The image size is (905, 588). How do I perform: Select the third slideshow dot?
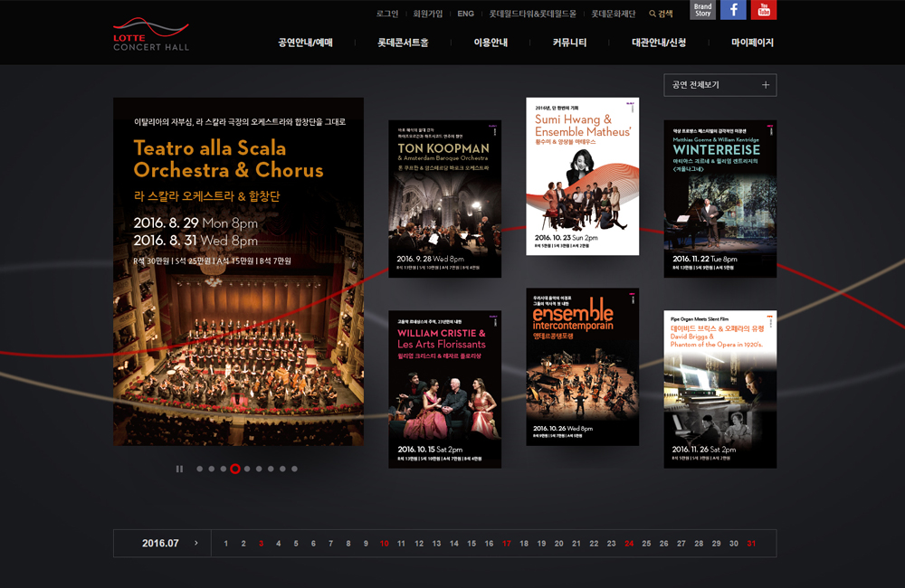224,469
